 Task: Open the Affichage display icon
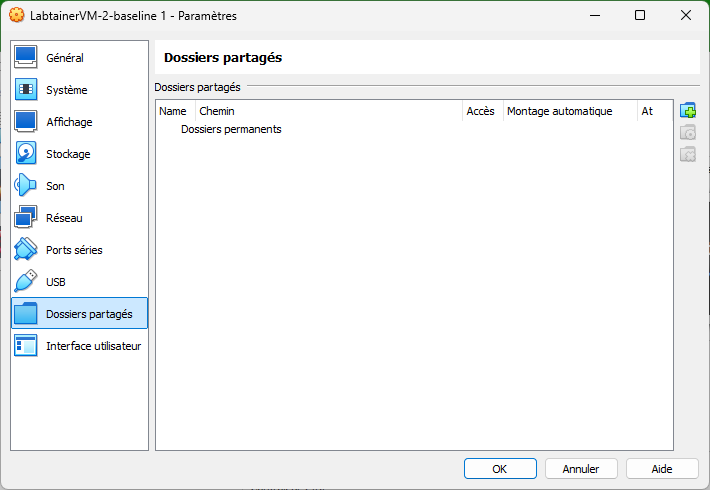(x=26, y=122)
